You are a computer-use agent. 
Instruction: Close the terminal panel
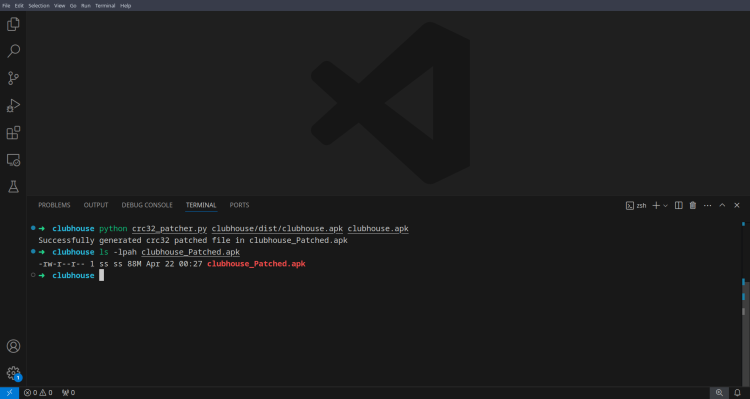[737, 205]
